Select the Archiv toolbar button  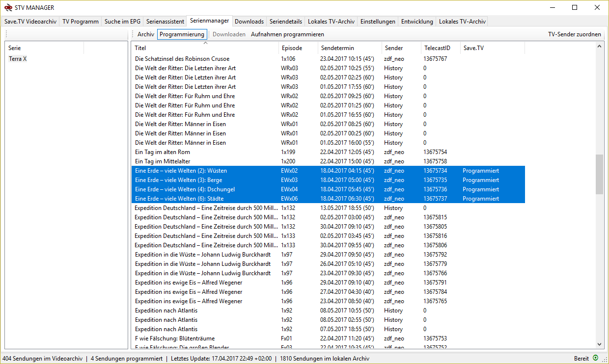(x=145, y=34)
